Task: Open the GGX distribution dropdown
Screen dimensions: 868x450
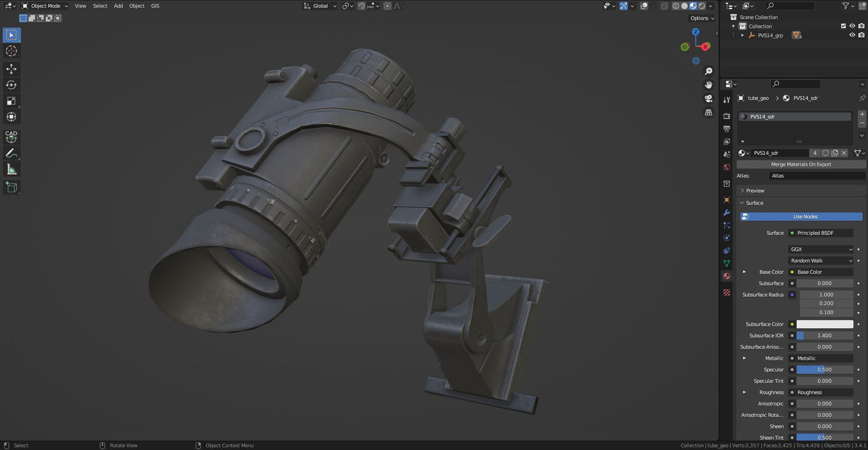Action: 821,249
